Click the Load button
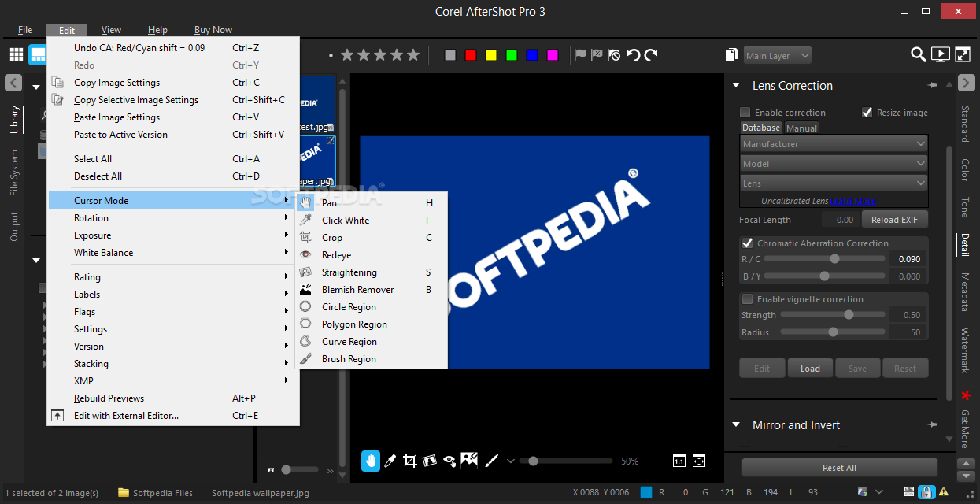The height and width of the screenshot is (504, 980). (x=810, y=368)
